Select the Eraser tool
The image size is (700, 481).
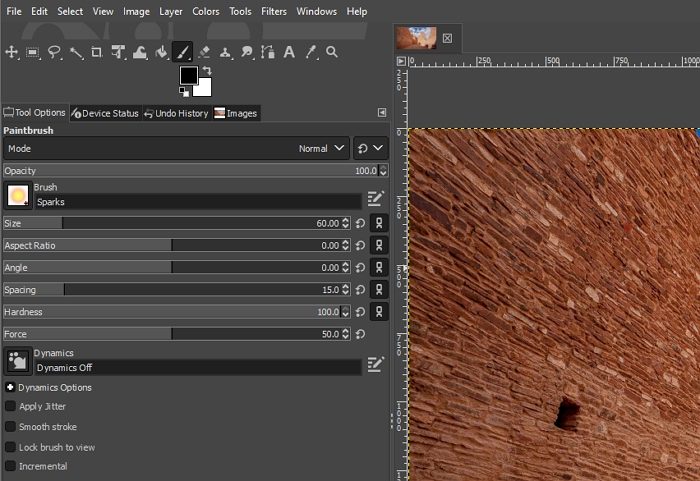[x=204, y=52]
